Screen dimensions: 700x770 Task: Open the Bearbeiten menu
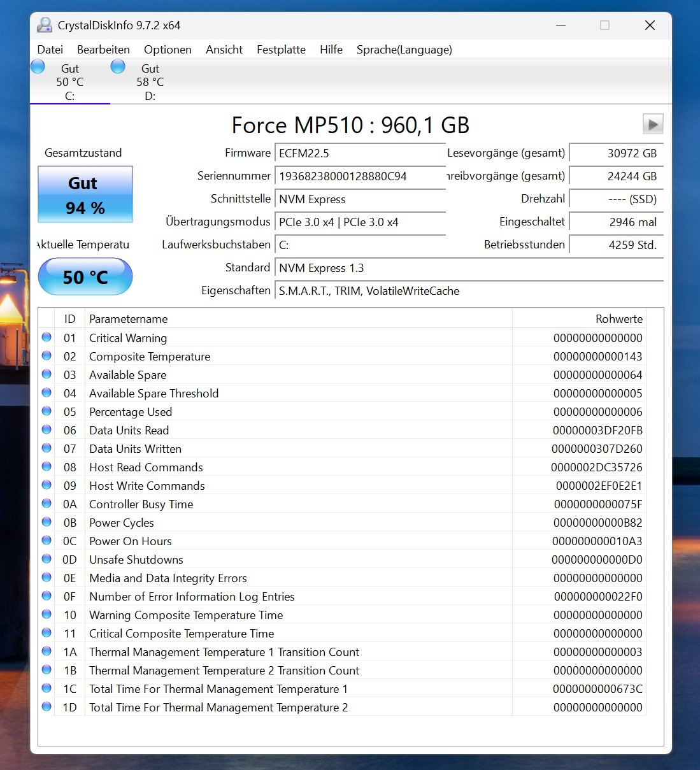click(x=103, y=50)
